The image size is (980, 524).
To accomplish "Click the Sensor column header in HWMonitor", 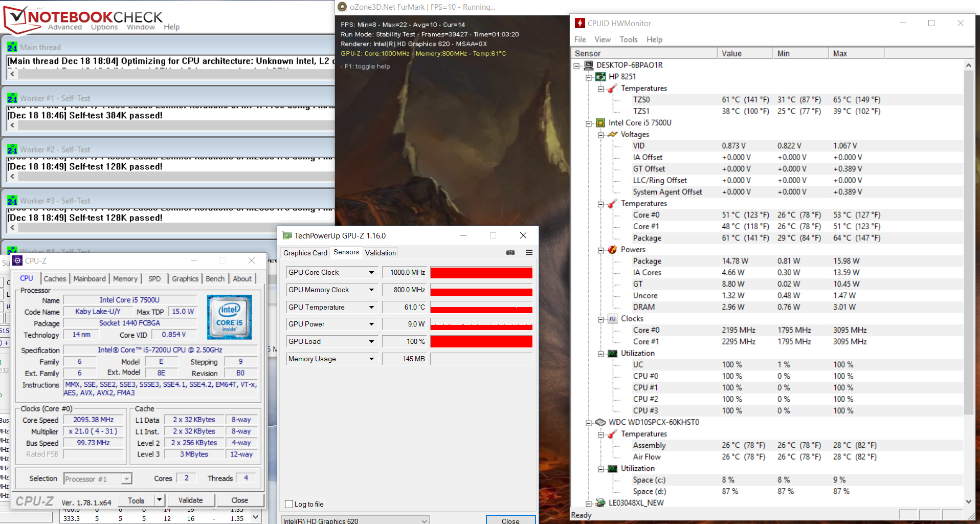I will (x=644, y=53).
